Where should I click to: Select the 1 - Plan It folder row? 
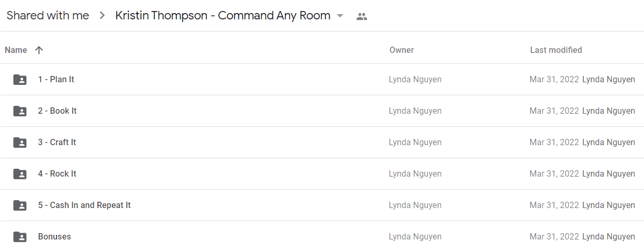click(x=322, y=80)
